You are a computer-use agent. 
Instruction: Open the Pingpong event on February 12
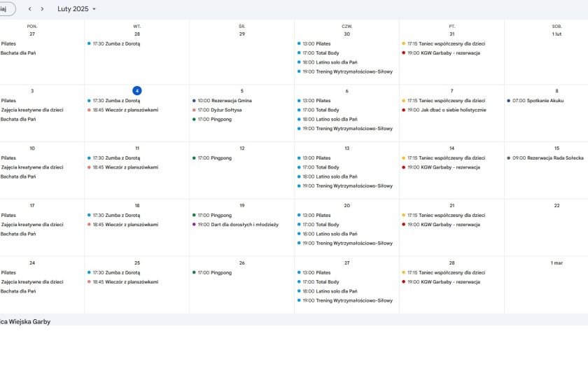pyautogui.click(x=214, y=158)
